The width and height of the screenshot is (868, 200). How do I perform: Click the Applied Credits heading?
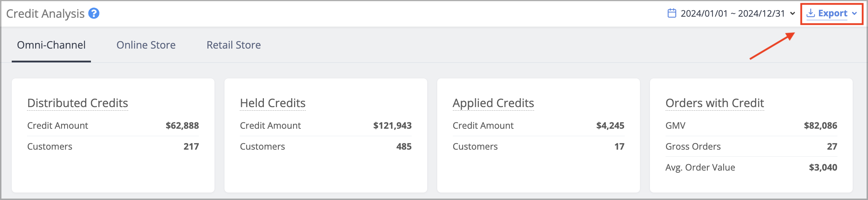click(x=493, y=103)
